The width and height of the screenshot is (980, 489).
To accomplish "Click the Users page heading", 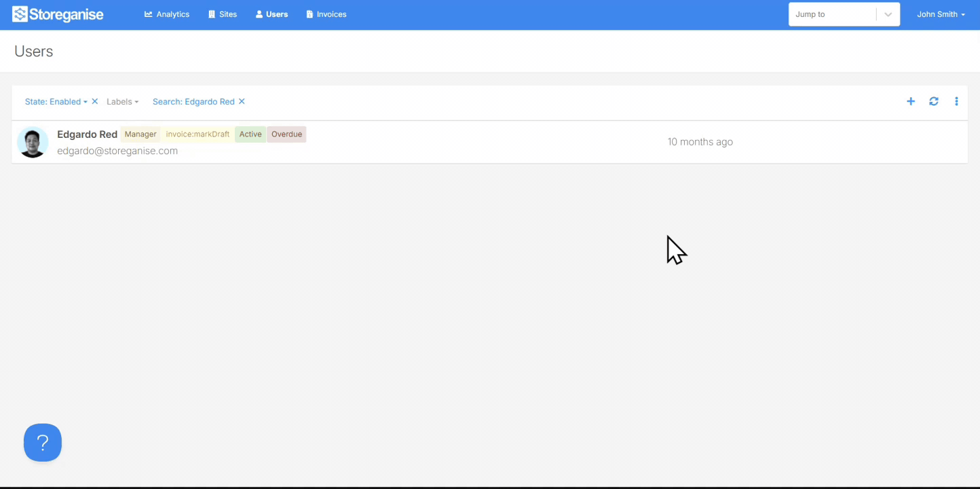I will [x=34, y=52].
